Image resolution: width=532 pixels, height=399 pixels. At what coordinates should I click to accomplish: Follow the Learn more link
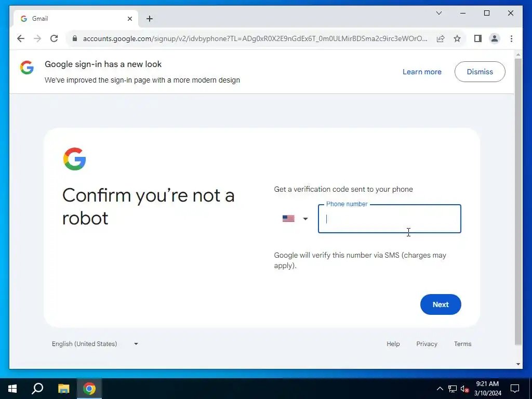tap(422, 72)
